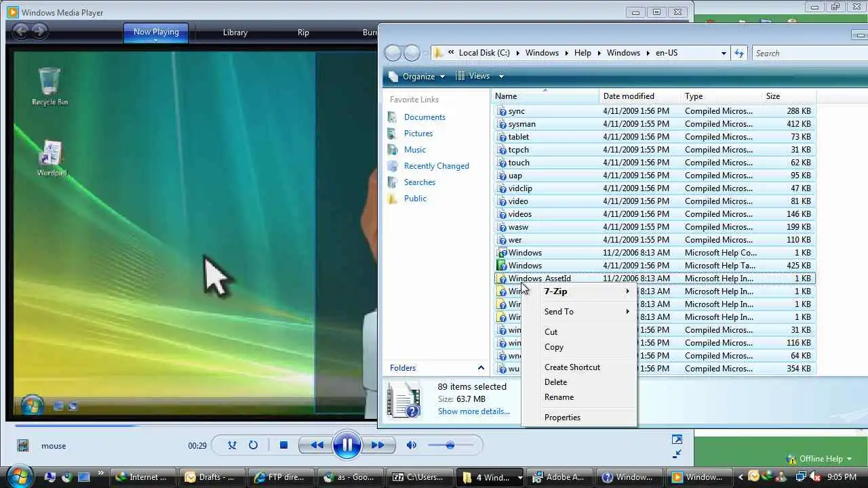Skip to previous track in Media Player
868x488 pixels.
[316, 445]
